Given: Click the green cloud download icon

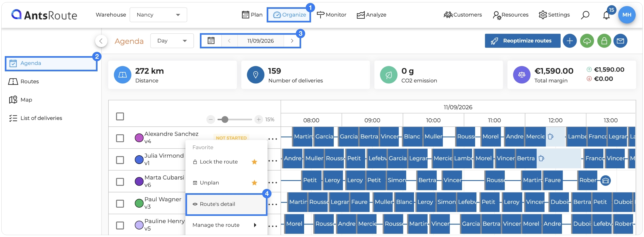Looking at the screenshot, I should [587, 41].
